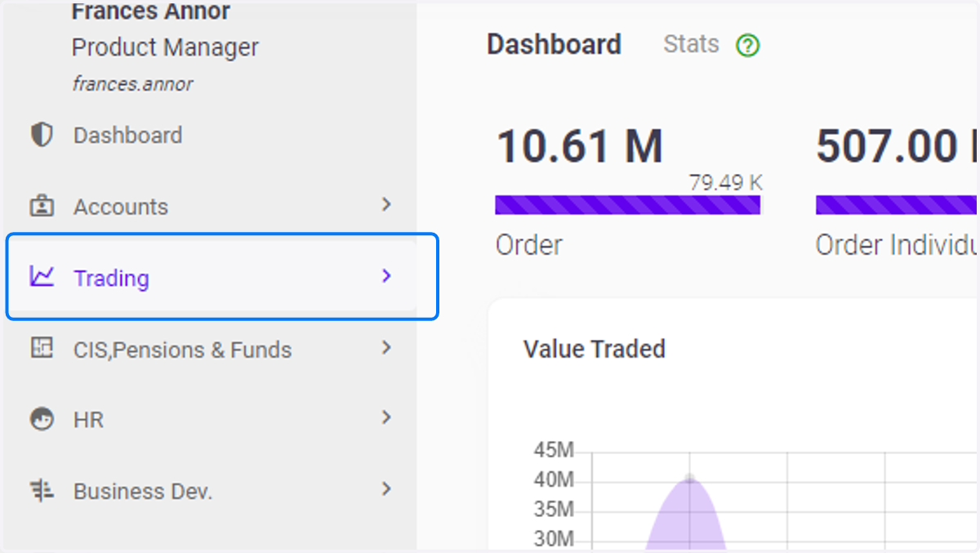
Task: Select the Dashboard heading tab
Action: 555,44
